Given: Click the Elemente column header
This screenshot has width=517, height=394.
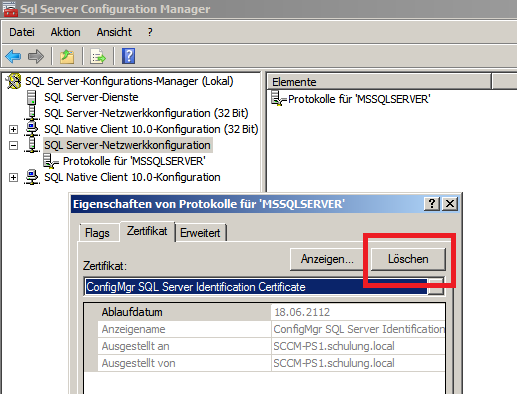Looking at the screenshot, I should pos(380,82).
